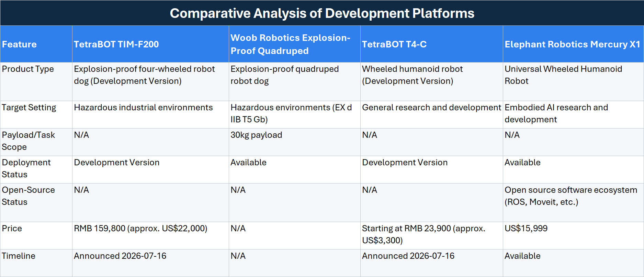This screenshot has height=277, width=644.
Task: Select TIM-F200's 'Development Version' deployment cell
Action: [150, 169]
